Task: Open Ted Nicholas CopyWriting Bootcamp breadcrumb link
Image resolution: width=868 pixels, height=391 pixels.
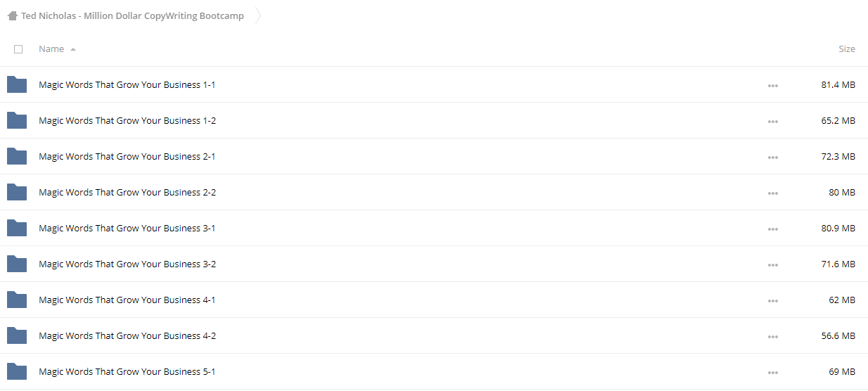Action: (132, 15)
